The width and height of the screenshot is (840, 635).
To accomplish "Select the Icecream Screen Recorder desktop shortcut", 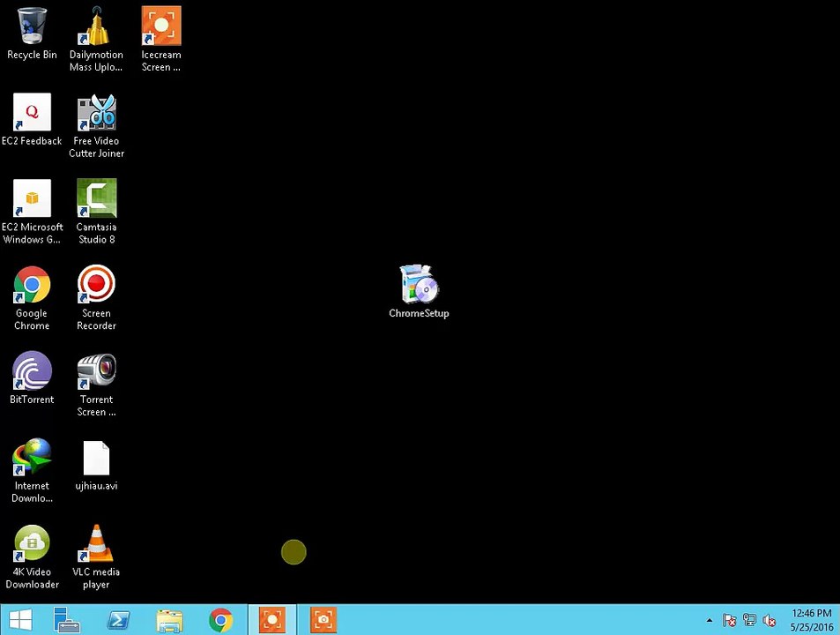I will (161, 39).
